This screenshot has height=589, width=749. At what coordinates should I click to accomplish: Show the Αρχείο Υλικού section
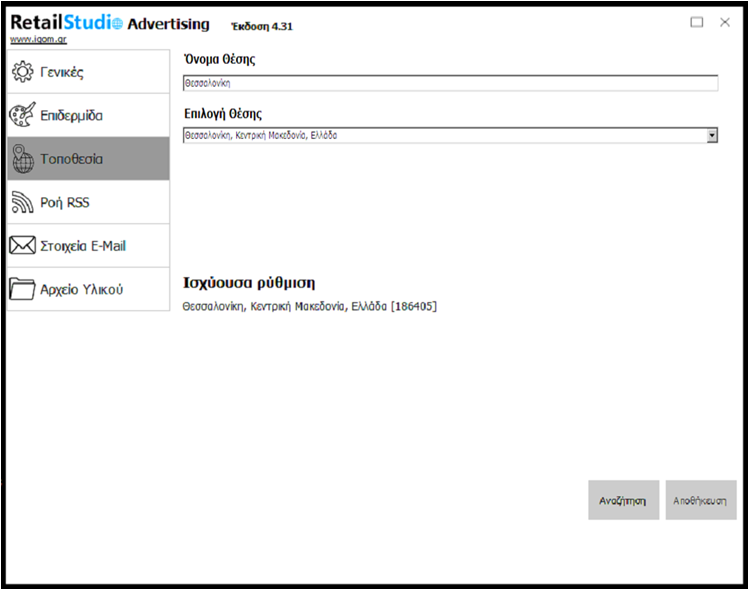(x=81, y=290)
